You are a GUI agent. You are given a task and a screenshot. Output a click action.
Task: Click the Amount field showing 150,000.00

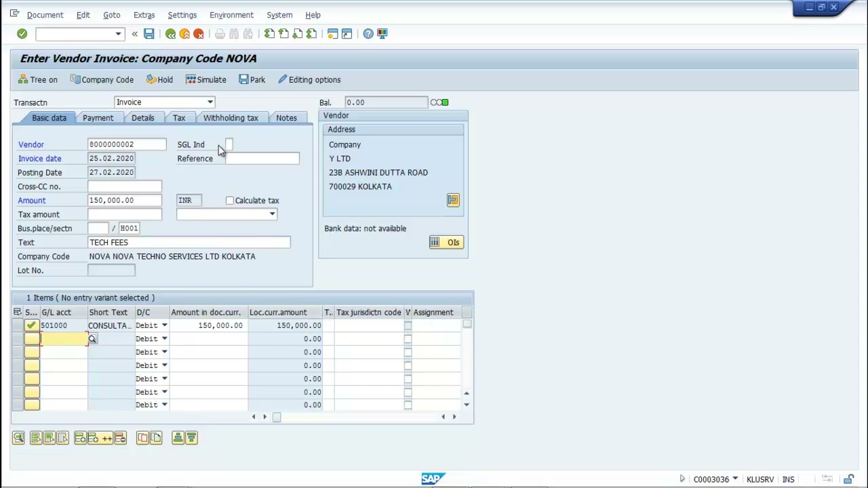click(125, 201)
